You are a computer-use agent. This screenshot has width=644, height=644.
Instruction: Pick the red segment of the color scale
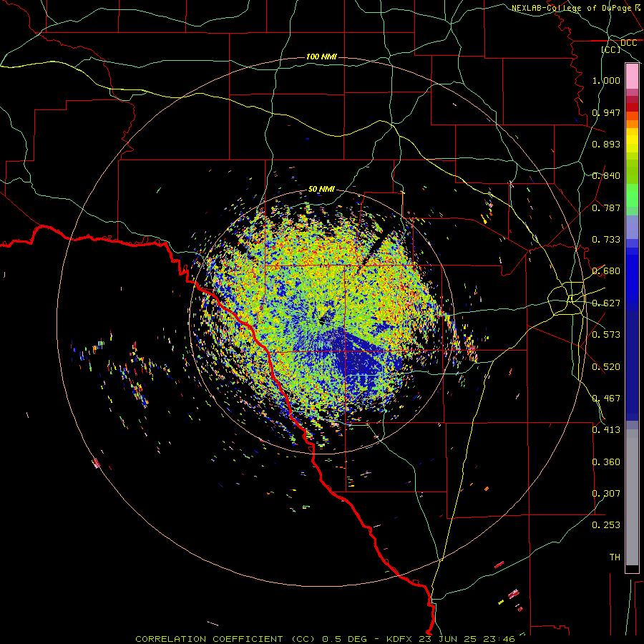(x=632, y=107)
